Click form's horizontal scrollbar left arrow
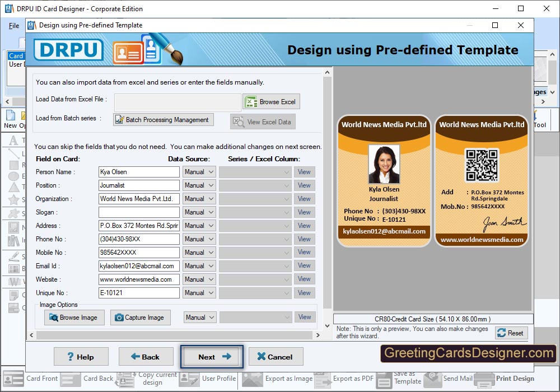The width and height of the screenshot is (560, 392). coord(31,335)
